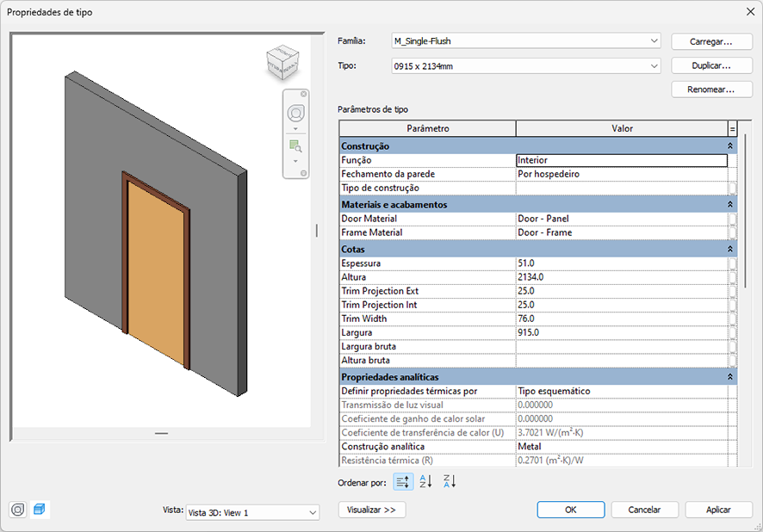Screen dimensions: 763x532
Task: Click the equals formula column header
Action: [732, 128]
